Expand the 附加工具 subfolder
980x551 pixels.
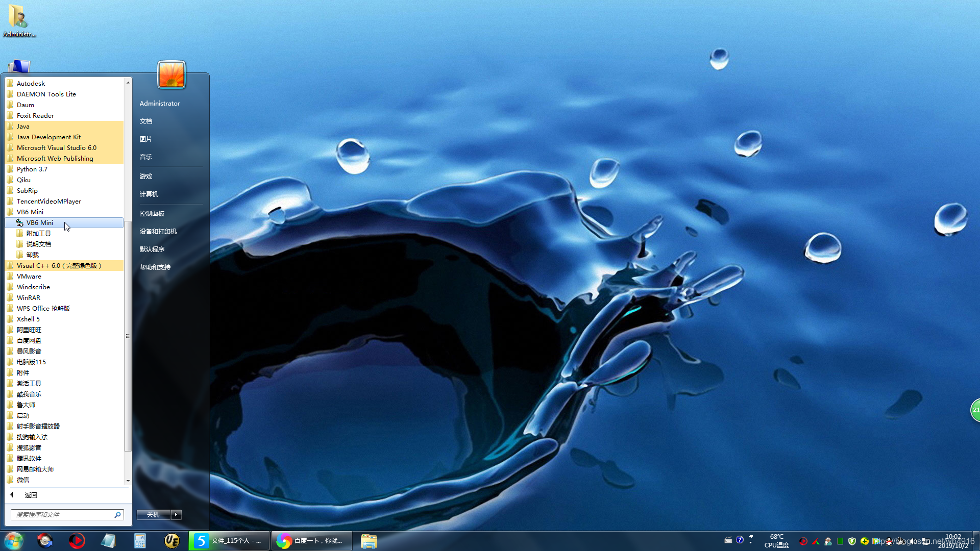click(x=39, y=233)
